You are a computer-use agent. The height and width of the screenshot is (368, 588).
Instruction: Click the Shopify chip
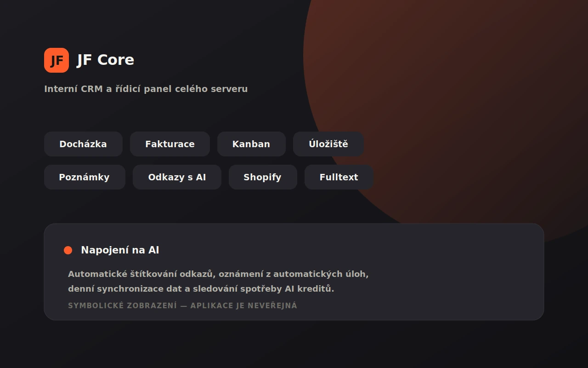pos(263,177)
